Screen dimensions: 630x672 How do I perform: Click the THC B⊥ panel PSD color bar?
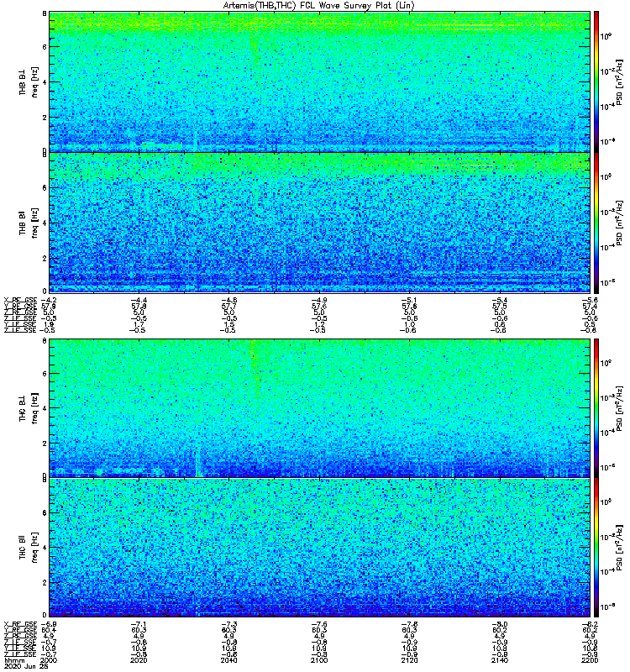point(596,408)
